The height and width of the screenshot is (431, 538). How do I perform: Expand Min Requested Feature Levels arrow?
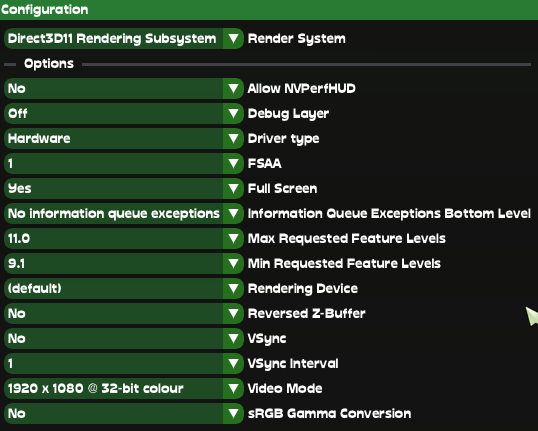click(x=233, y=264)
